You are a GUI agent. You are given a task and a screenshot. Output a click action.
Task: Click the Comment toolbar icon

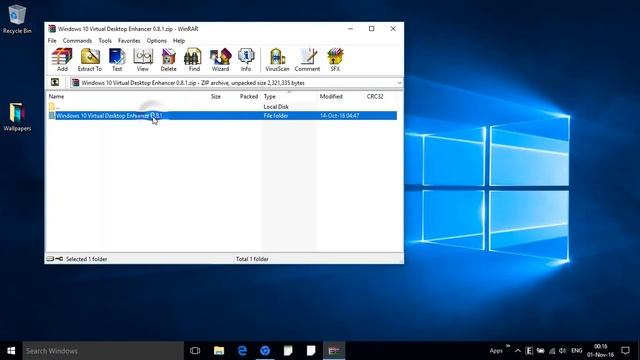(x=307, y=60)
